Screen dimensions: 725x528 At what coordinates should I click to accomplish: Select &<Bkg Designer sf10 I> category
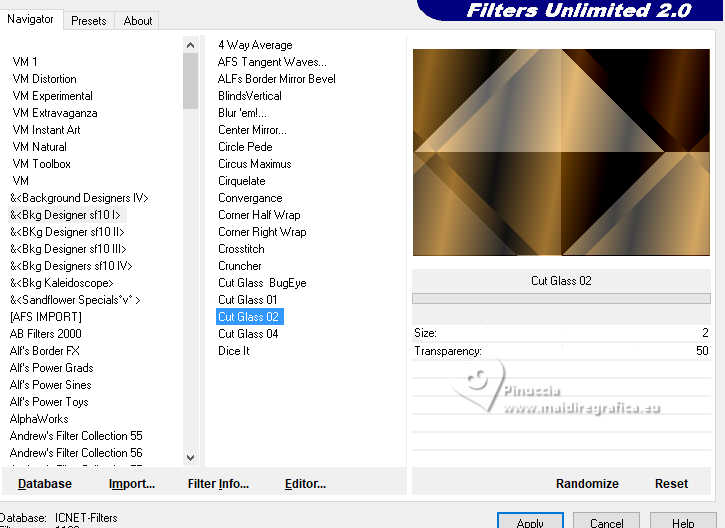[65, 215]
